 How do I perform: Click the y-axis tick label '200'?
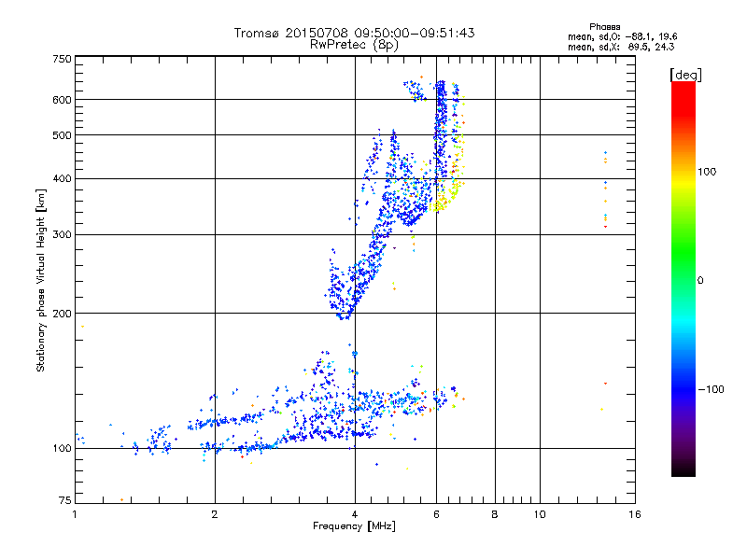pos(62,314)
